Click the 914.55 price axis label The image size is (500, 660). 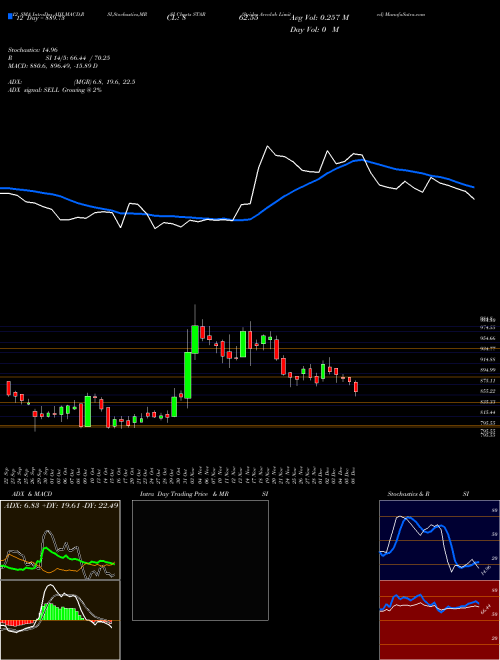[488, 359]
